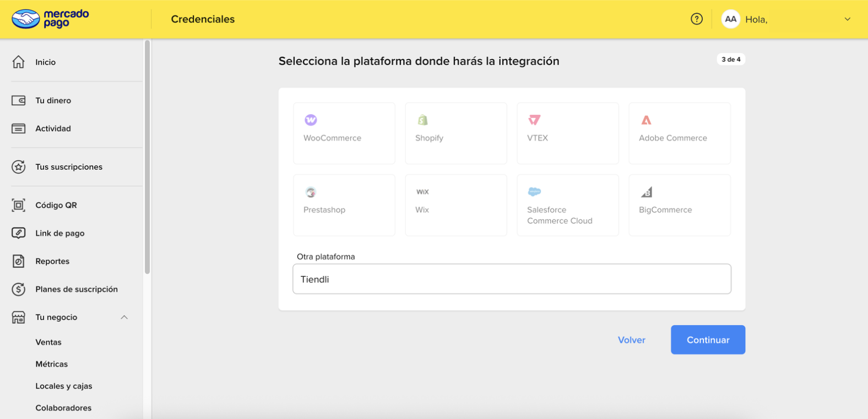Click the VTEX pink logo icon

click(534, 120)
